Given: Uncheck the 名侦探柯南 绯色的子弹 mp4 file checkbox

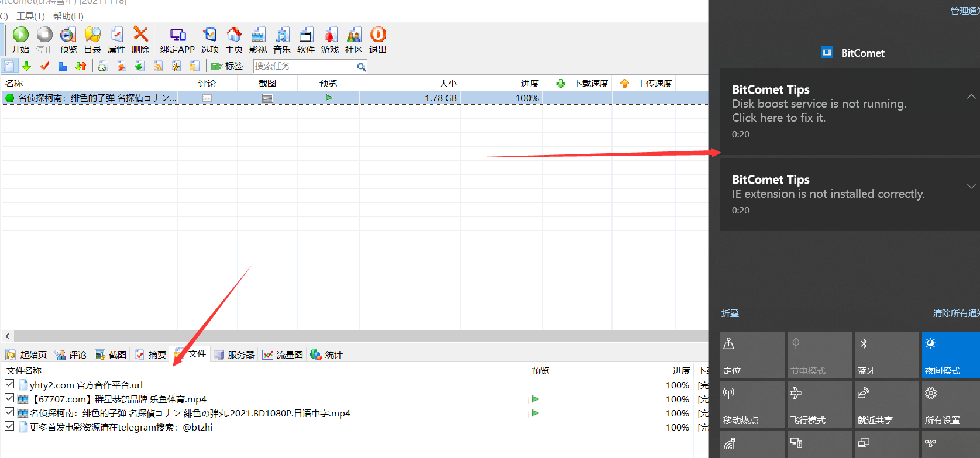Looking at the screenshot, I should pos(9,412).
